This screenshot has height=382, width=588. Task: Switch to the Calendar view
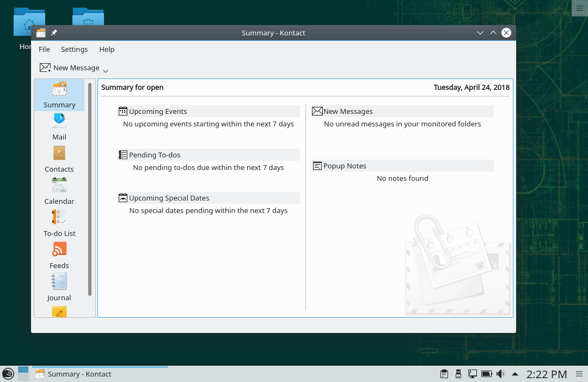point(59,191)
